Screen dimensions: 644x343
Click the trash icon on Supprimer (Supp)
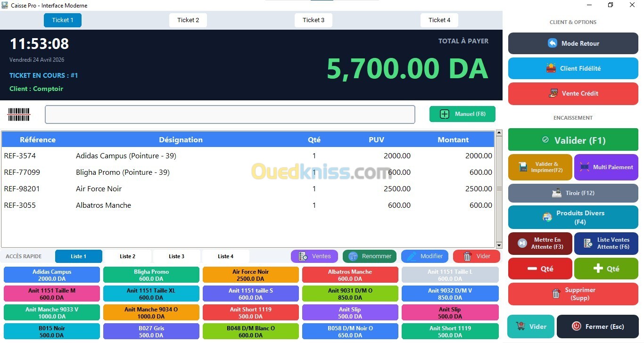pos(556,294)
